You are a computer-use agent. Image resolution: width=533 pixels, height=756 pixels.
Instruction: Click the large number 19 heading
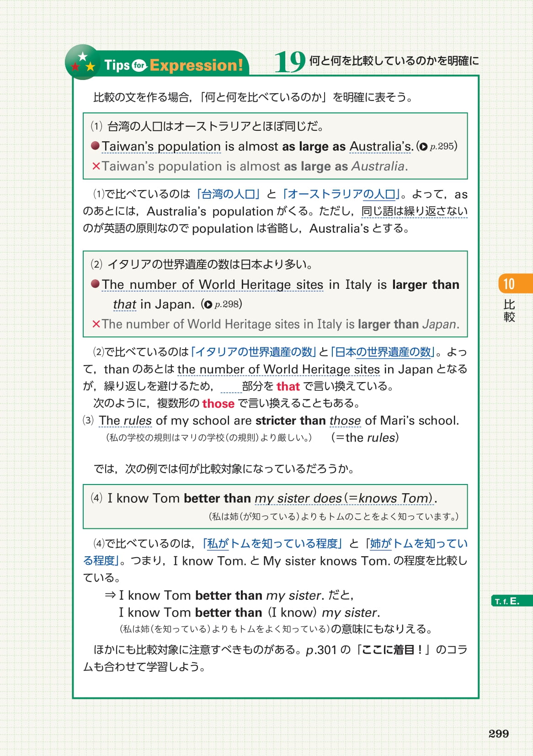(289, 62)
